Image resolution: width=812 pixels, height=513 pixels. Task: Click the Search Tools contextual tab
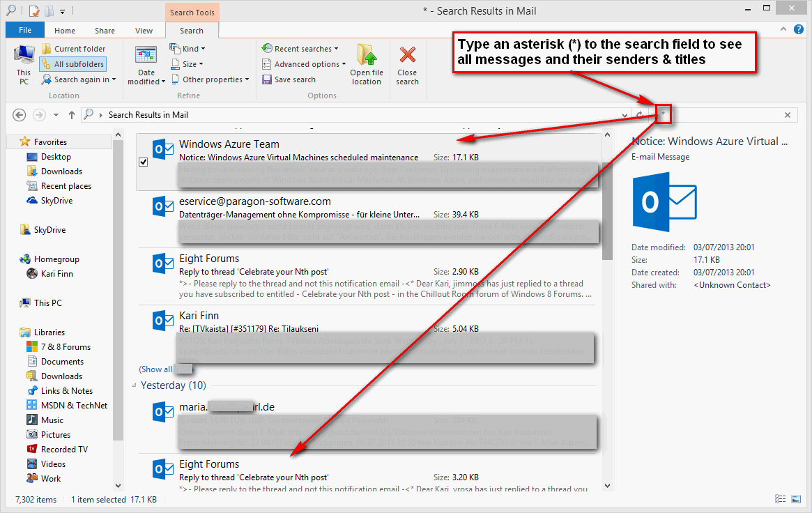[x=192, y=13]
